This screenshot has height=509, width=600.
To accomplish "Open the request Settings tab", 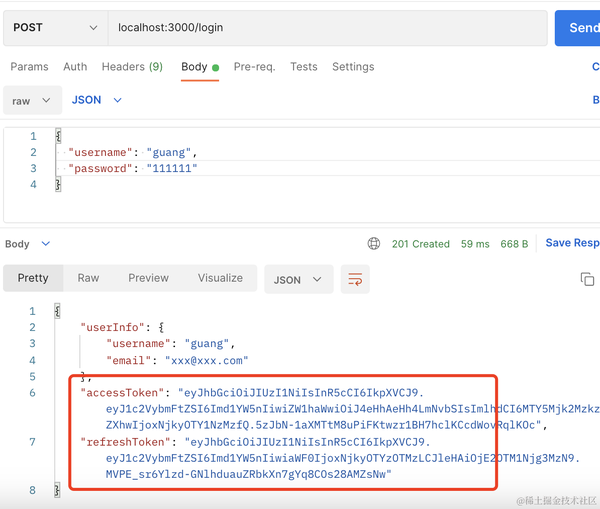I will [353, 67].
